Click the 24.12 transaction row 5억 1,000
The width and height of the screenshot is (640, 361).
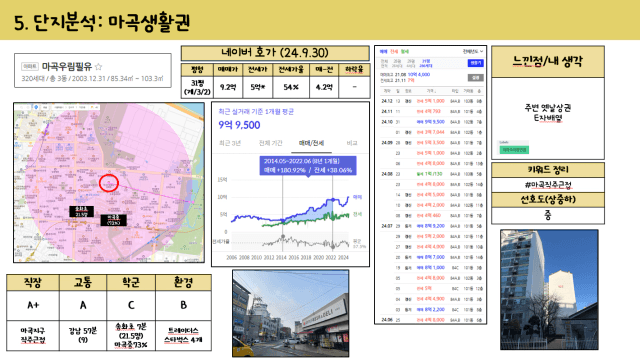tap(431, 101)
